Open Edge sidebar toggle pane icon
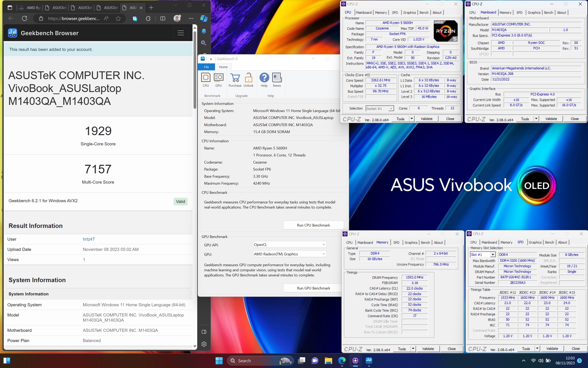The image size is (588, 368). (204, 332)
